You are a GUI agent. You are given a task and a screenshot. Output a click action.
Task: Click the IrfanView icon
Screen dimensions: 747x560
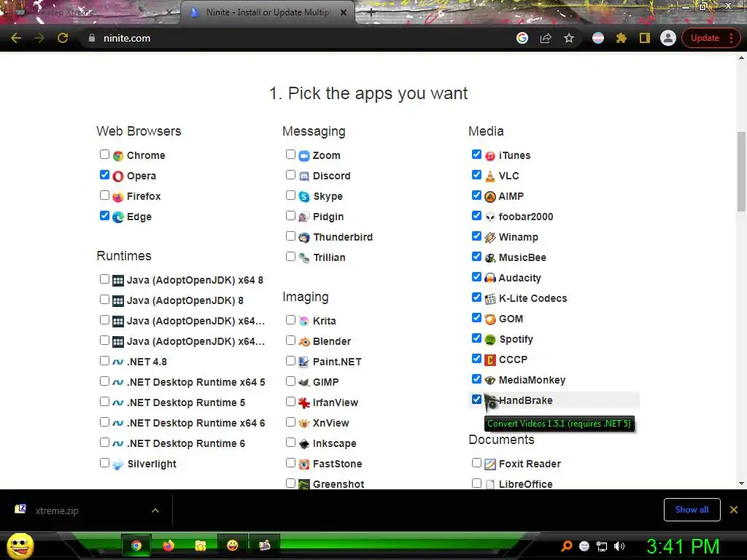304,402
